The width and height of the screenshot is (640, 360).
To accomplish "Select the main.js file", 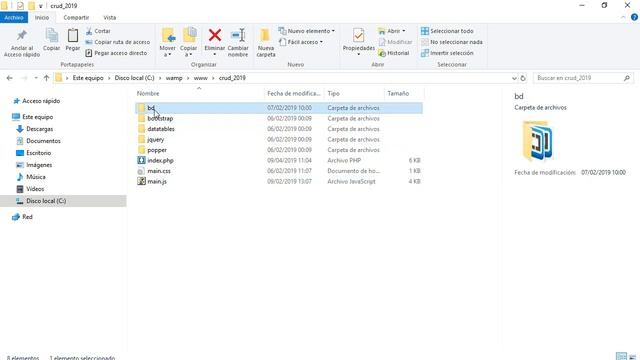I will [279, 182].
